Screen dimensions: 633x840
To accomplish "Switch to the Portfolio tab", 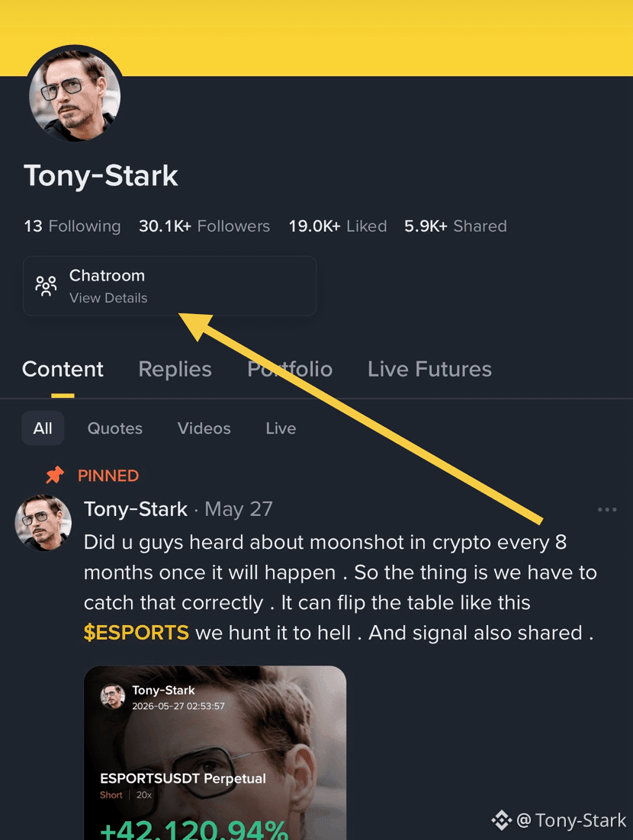I will (290, 369).
